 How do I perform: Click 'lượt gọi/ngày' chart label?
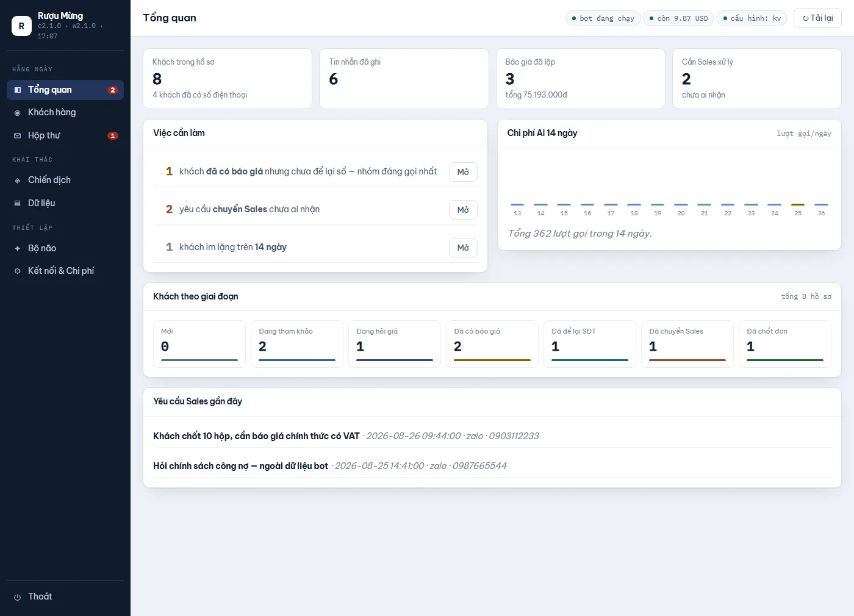(804, 134)
